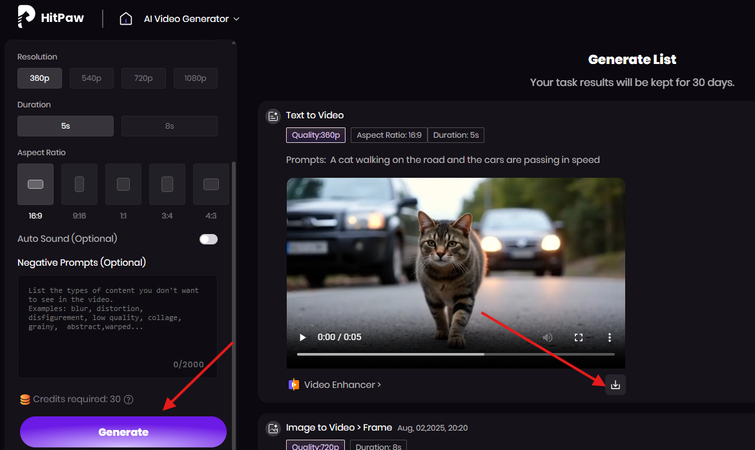
Task: Click the Quality:360p tag
Action: pos(316,135)
